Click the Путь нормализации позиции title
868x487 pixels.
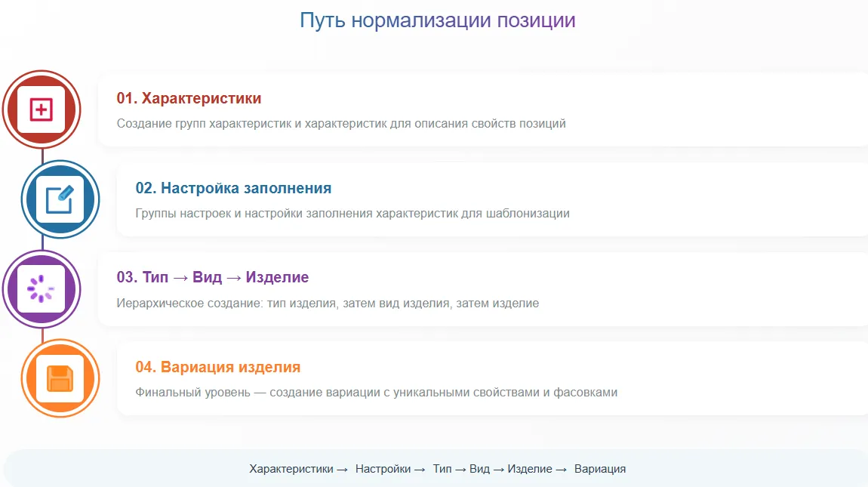(x=437, y=20)
